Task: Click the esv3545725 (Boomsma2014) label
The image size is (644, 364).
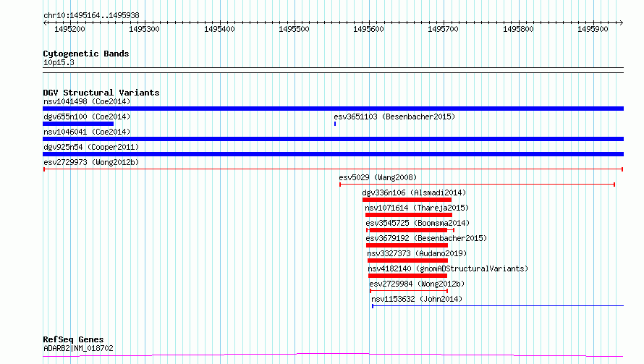Action: click(418, 223)
